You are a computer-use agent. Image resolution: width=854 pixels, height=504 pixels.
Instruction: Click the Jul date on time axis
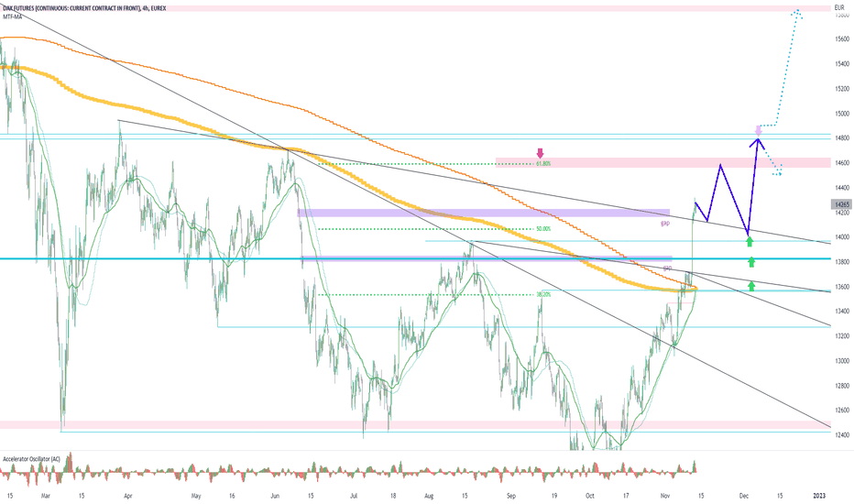click(x=354, y=496)
